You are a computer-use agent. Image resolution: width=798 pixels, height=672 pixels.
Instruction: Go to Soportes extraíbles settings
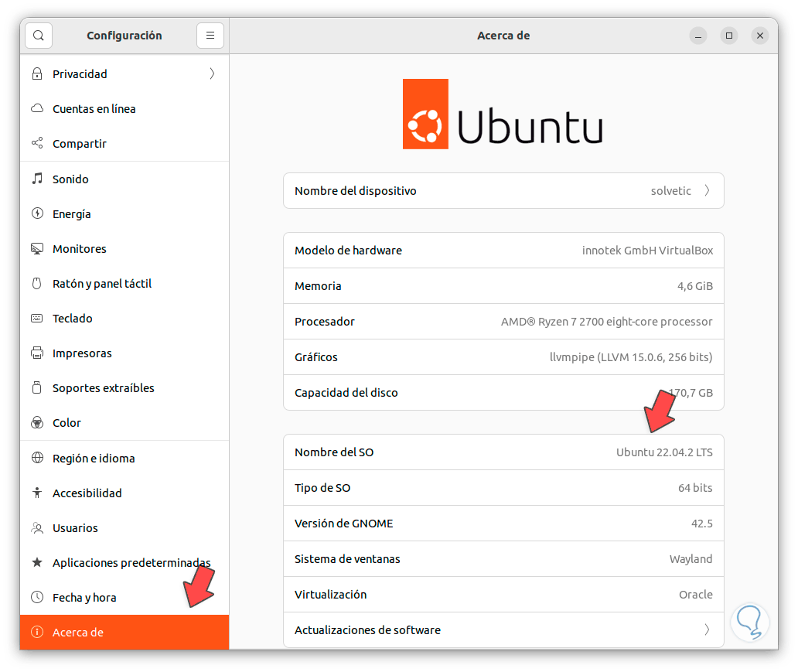[x=124, y=388]
